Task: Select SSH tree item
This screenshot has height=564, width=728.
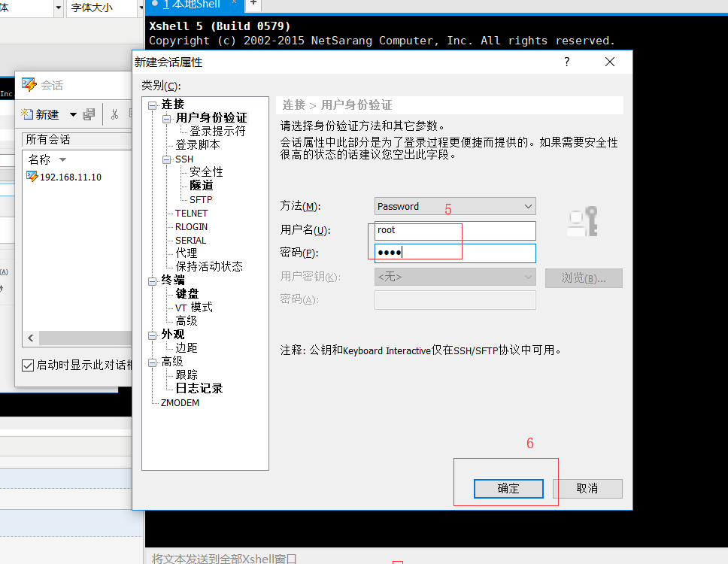Action: tap(184, 159)
